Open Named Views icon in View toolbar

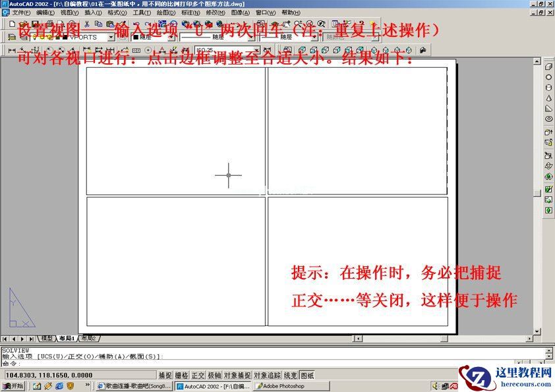[288, 50]
